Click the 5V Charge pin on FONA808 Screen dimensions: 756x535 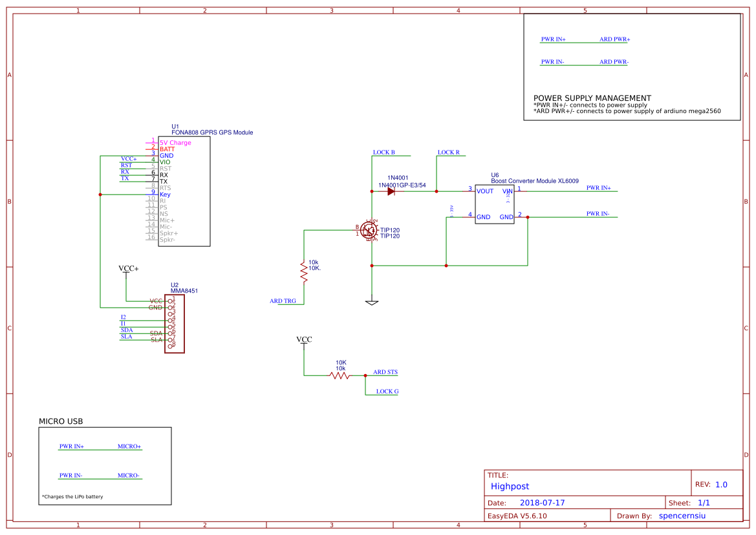click(x=175, y=143)
